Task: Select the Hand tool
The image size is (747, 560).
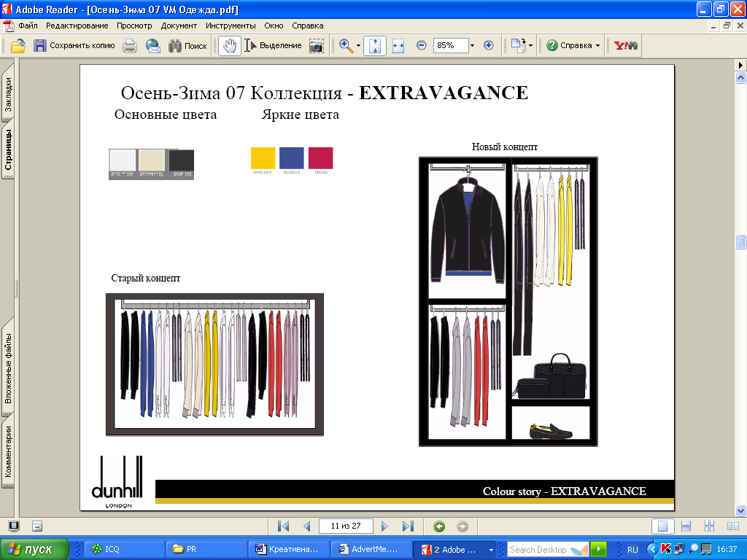Action: point(230,46)
